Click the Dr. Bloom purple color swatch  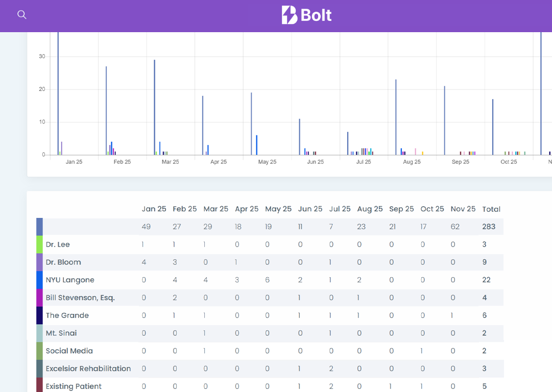(40, 262)
